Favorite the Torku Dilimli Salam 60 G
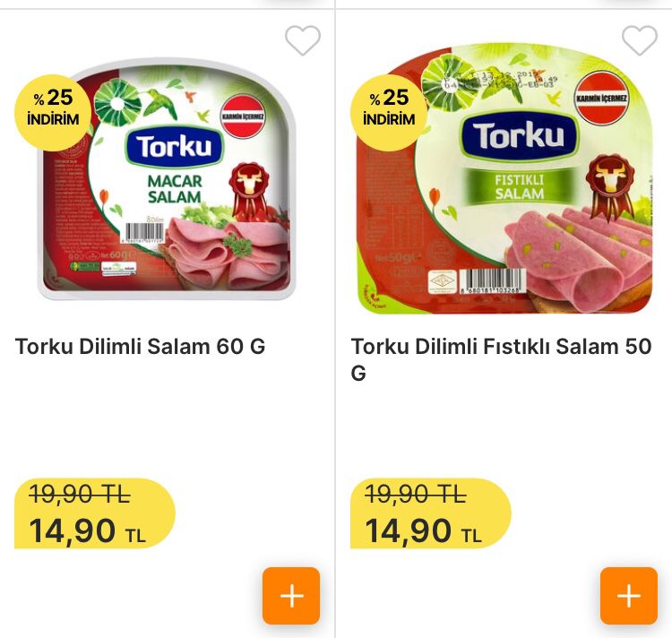Screen dimensions: 672x638 pos(303,40)
